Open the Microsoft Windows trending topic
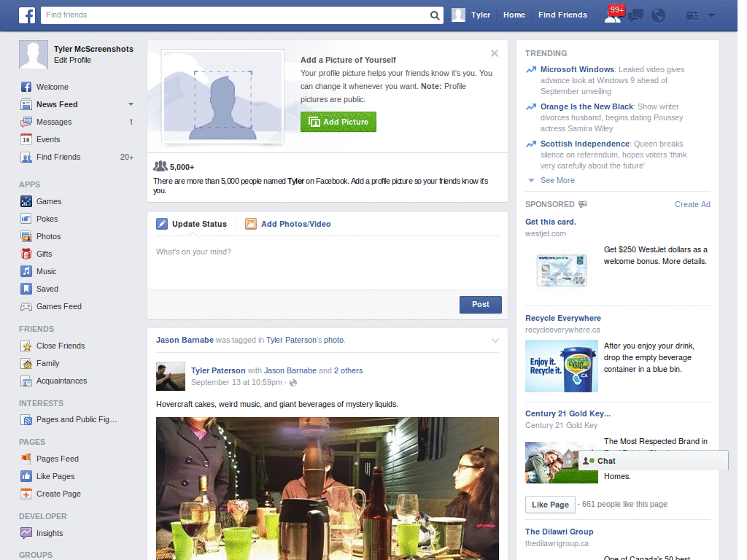 tap(577, 69)
